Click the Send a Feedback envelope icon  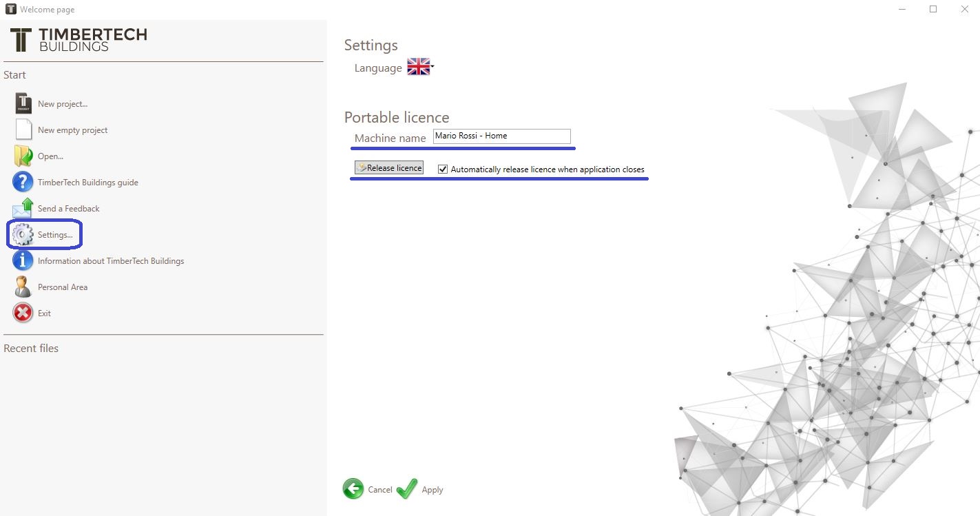(23, 208)
